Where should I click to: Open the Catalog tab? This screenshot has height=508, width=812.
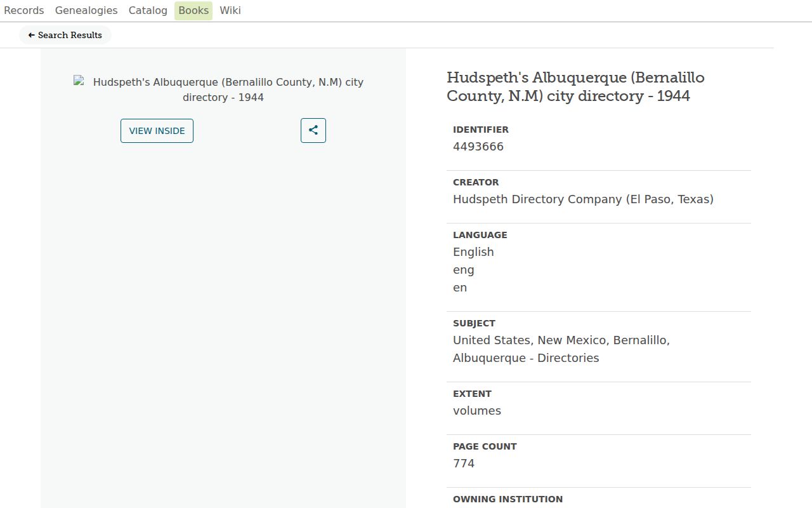148,10
